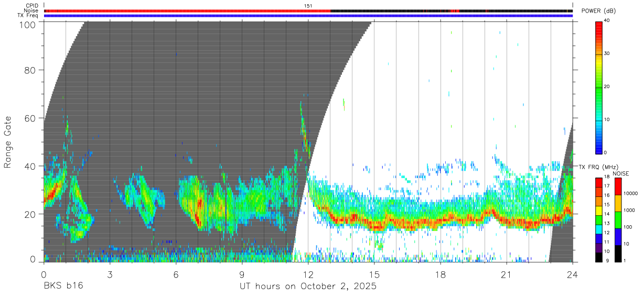The image size is (644, 297).
Task: Click the Range Gate axis label
Action: (7, 141)
